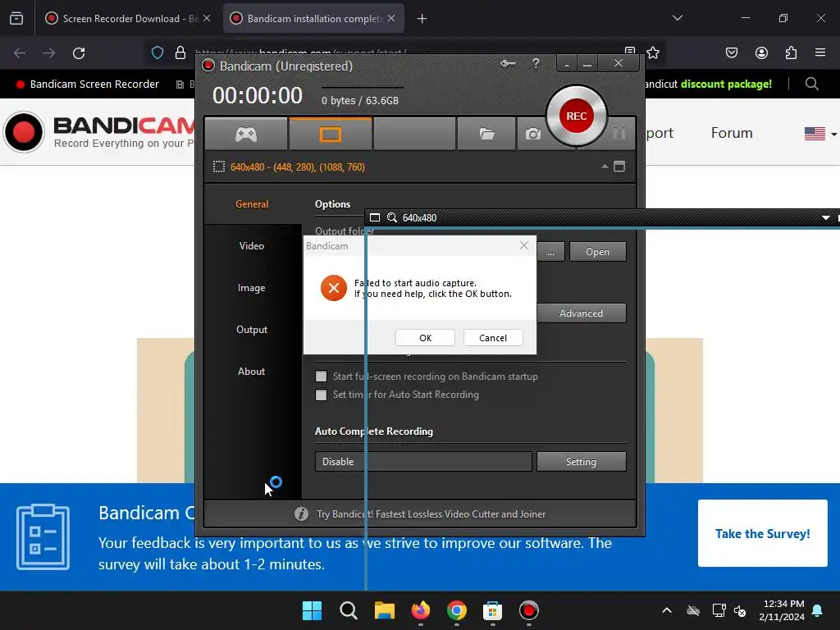Open Pocket save icon in browser toolbar

tap(732, 52)
